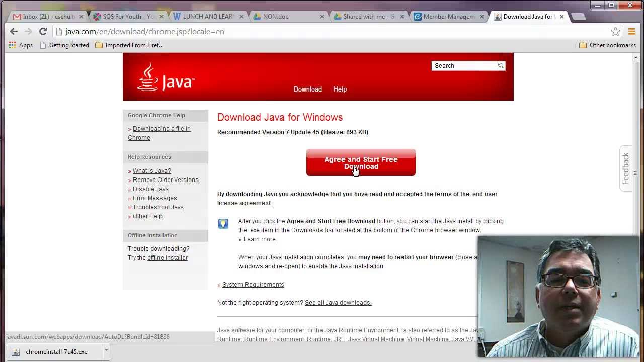644x362 pixels.
Task: Close the LUNCH AND LEARN tab
Action: 242,17
